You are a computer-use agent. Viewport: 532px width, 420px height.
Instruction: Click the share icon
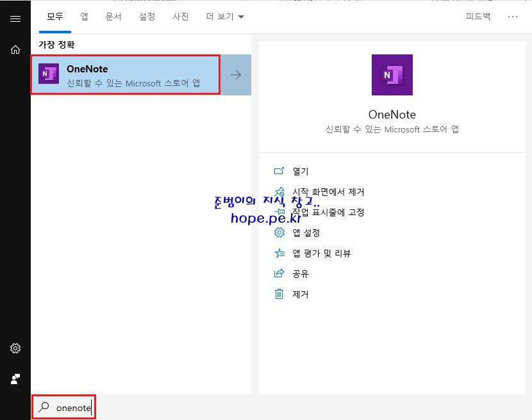click(279, 273)
